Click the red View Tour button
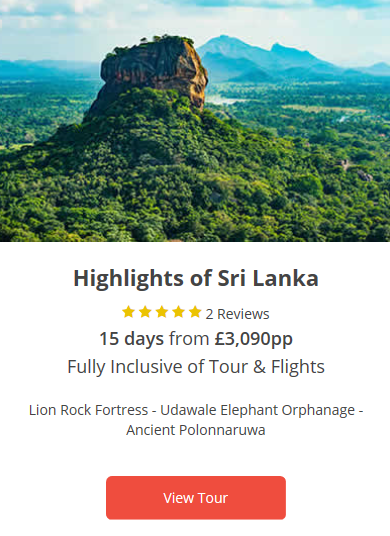The height and width of the screenshot is (536, 390). [196, 497]
